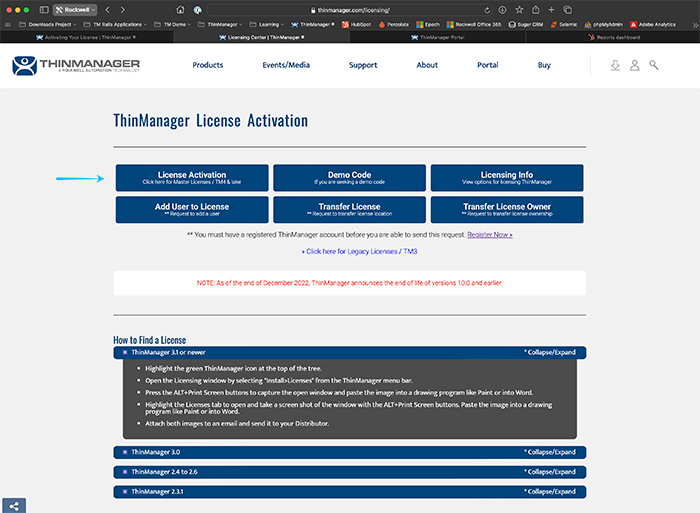700x513 pixels.
Task: Collapse the ThinManager 3.1 or newer section
Action: 350,352
